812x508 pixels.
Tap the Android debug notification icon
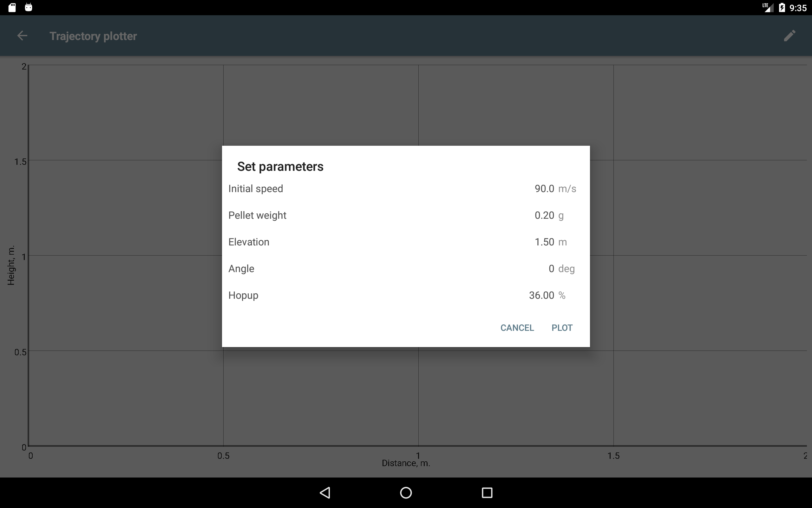pyautogui.click(x=29, y=7)
